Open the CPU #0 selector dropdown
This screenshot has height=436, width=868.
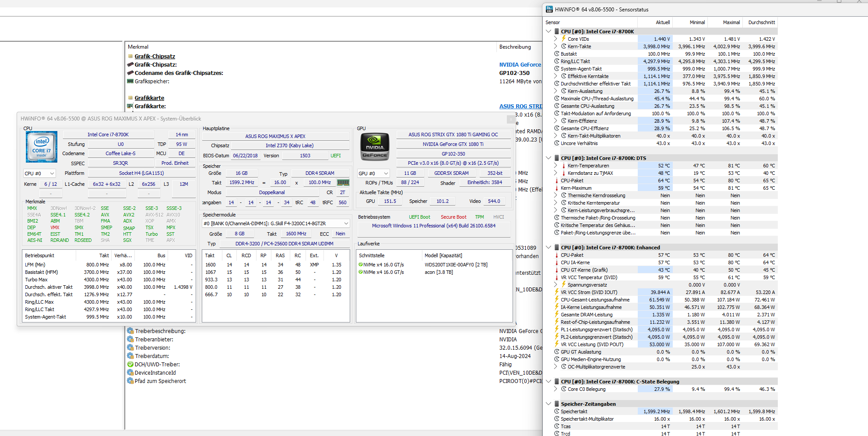pyautogui.click(x=39, y=174)
